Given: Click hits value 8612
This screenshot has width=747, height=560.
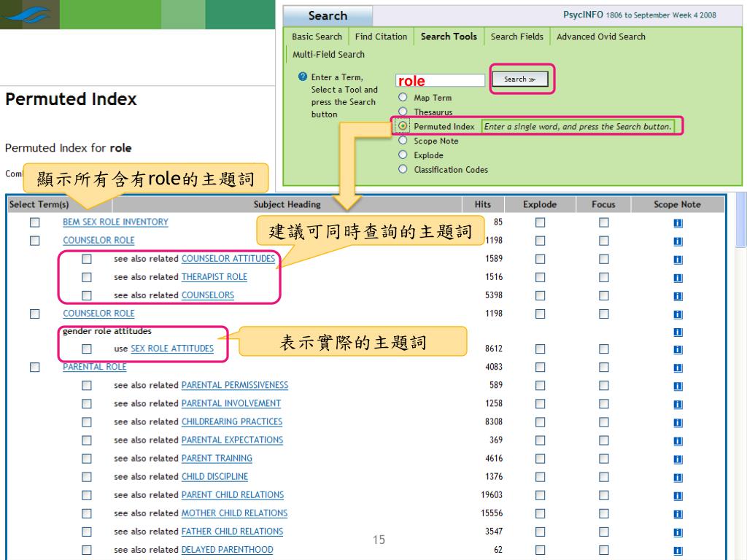Looking at the screenshot, I should pos(494,349).
